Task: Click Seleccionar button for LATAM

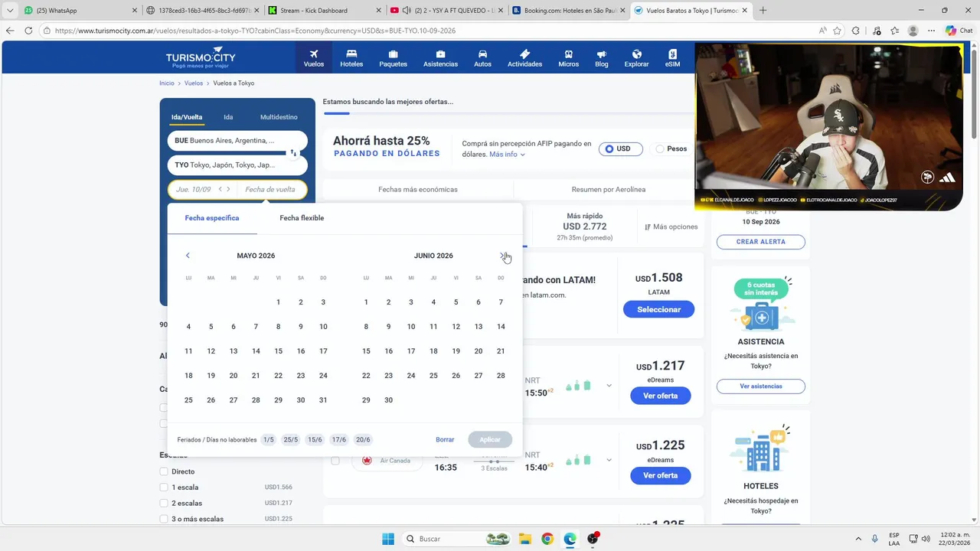Action: pyautogui.click(x=658, y=309)
